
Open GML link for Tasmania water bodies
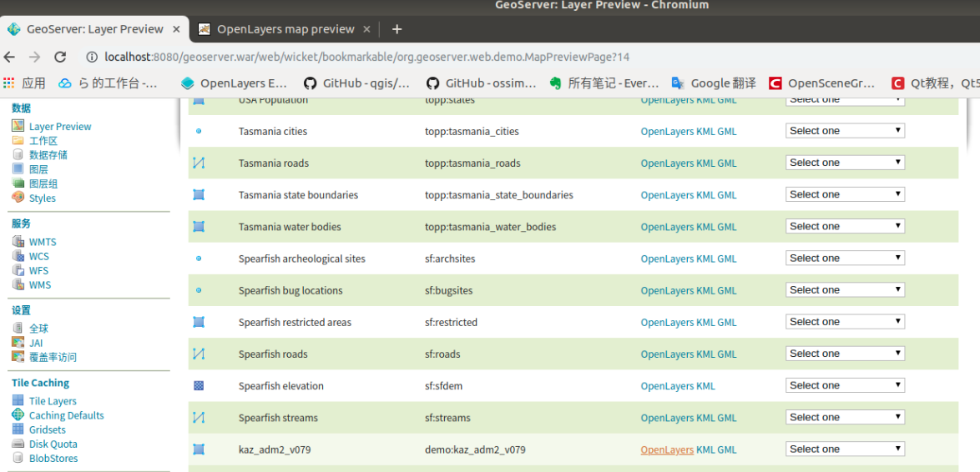coord(727,227)
